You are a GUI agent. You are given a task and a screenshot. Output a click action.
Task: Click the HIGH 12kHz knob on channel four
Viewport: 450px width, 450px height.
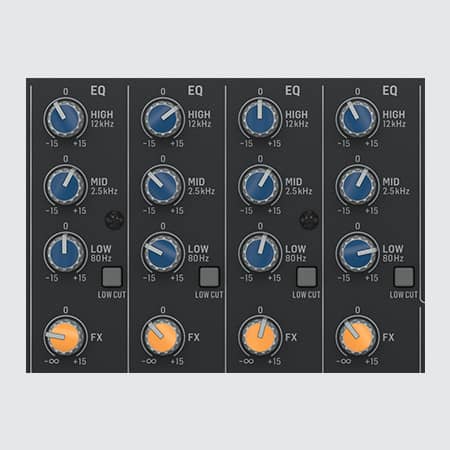pyautogui.click(x=357, y=118)
